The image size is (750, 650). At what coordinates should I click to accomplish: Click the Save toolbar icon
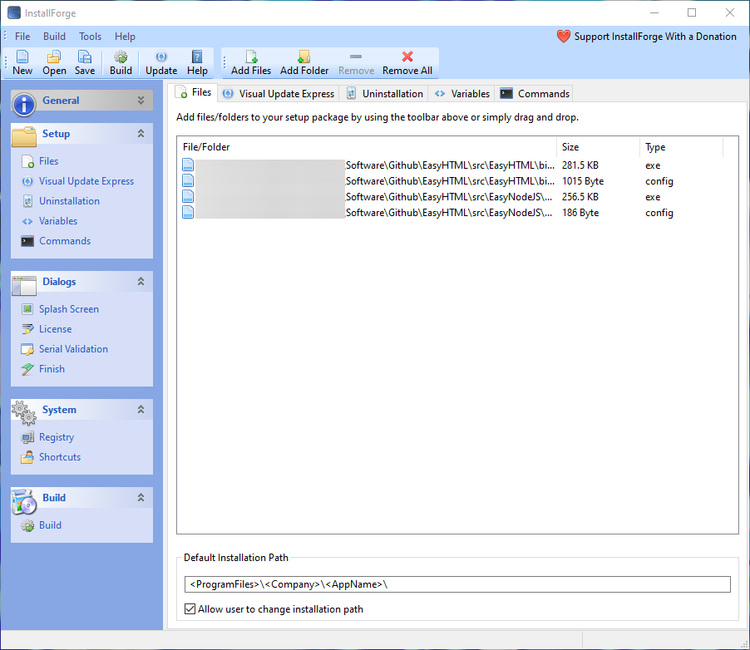pyautogui.click(x=85, y=57)
